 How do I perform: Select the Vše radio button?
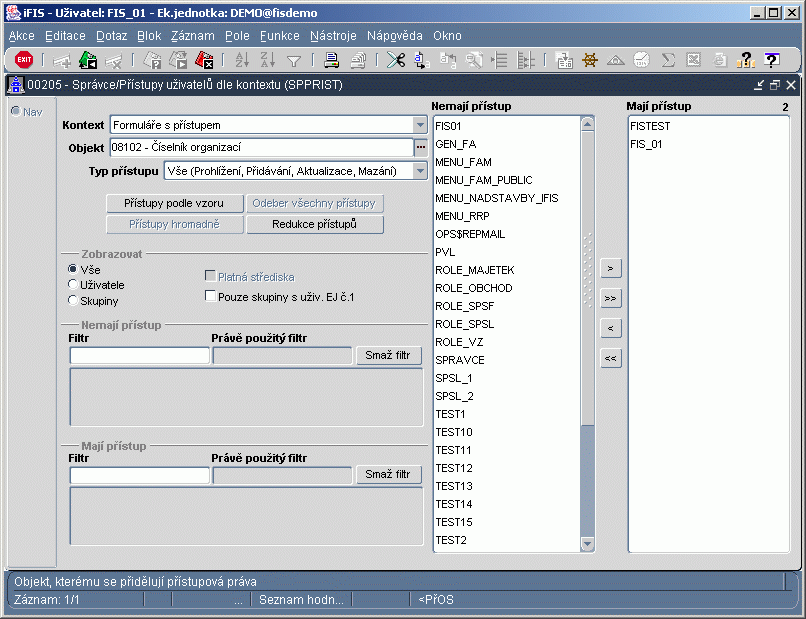(73, 269)
